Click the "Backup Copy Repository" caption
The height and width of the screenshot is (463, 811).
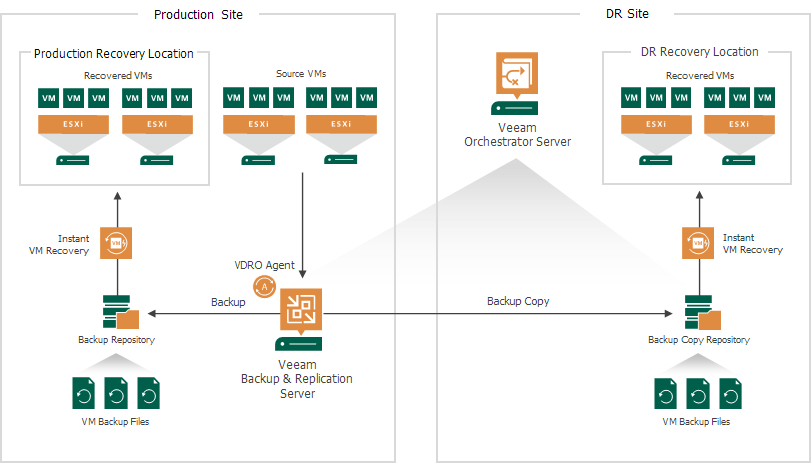coord(699,339)
